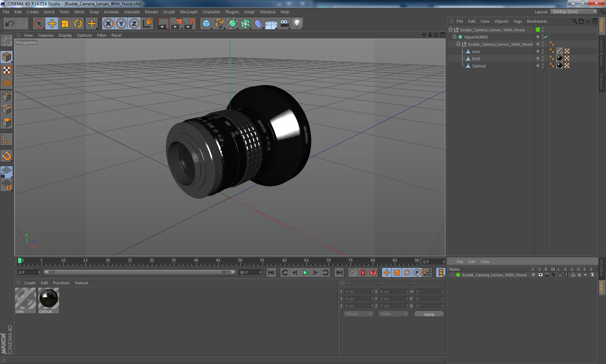Search objects with magnifier icon

pyautogui.click(x=575, y=21)
